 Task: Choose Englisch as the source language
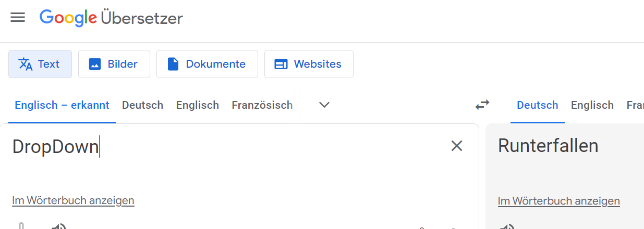click(x=197, y=105)
